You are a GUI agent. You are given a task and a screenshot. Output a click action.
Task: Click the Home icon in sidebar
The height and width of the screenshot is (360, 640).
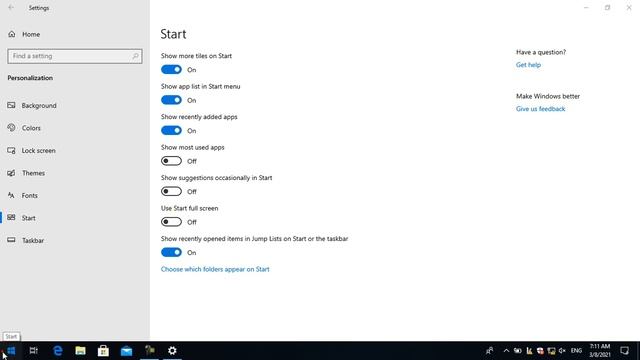tap(11, 34)
